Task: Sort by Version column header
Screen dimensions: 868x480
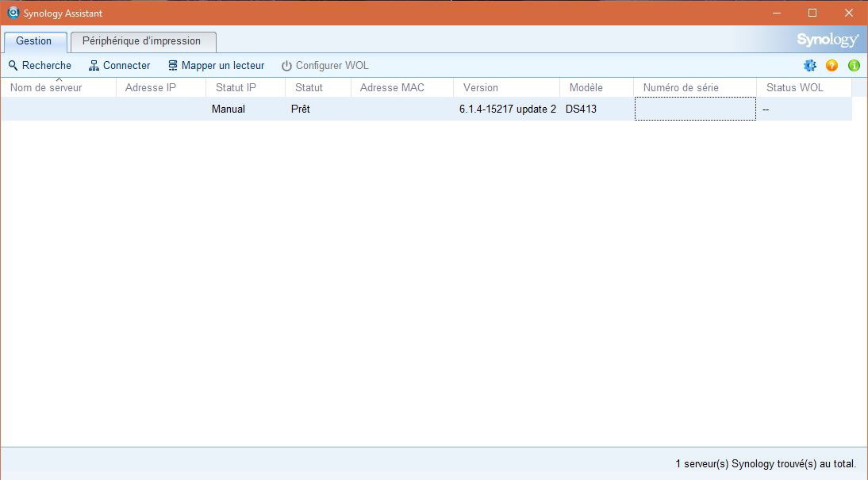Action: tap(506, 87)
